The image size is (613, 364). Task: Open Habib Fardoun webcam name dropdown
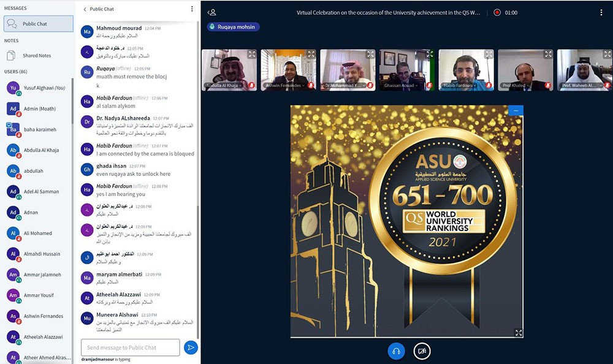pos(460,85)
